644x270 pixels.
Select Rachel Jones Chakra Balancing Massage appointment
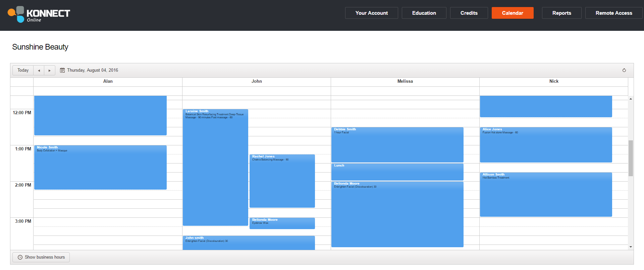282,181
